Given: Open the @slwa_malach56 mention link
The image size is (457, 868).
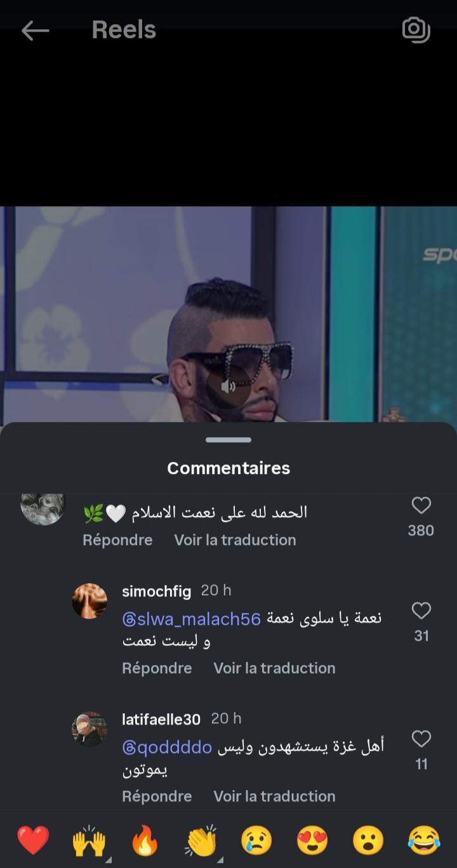Looking at the screenshot, I should (x=191, y=620).
